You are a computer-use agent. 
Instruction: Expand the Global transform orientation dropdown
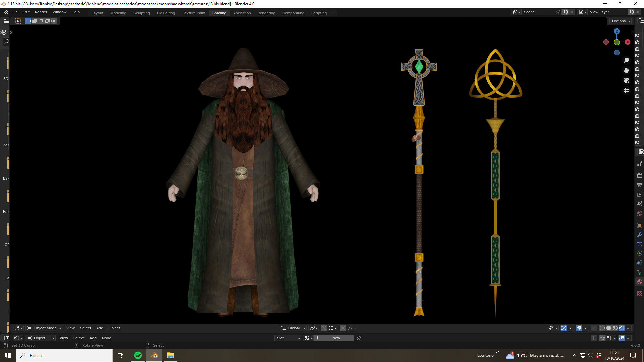click(294, 328)
